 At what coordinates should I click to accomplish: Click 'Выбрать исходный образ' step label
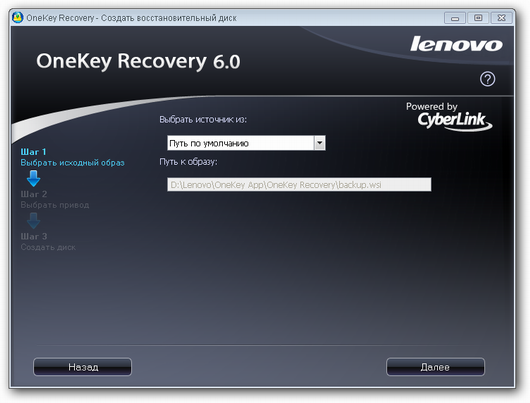(x=72, y=163)
